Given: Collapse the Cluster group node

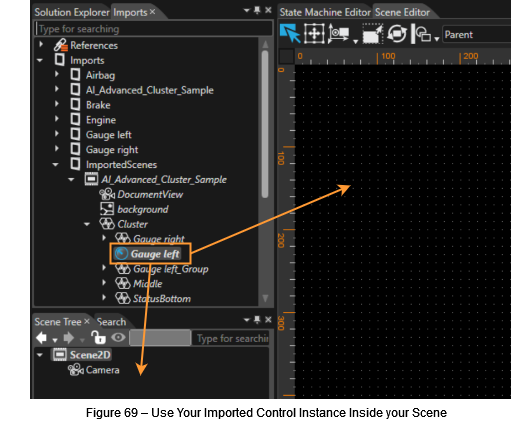Looking at the screenshot, I should click(87, 224).
